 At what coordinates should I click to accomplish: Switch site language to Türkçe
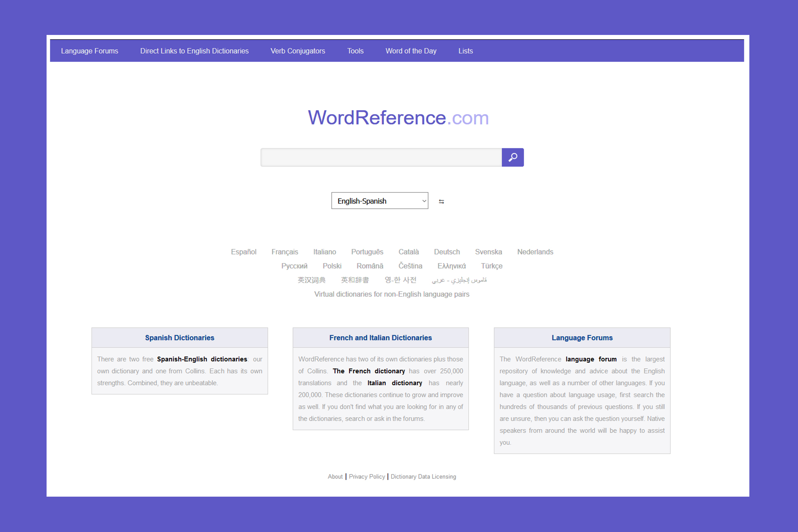492,266
